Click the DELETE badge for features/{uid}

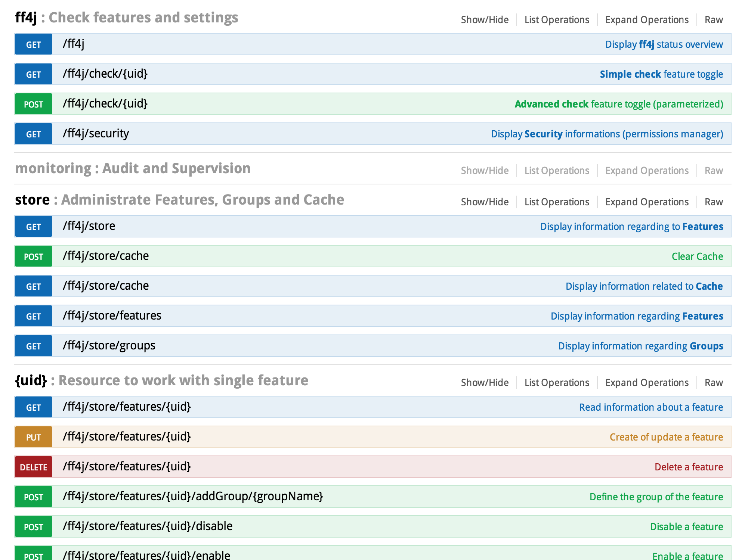tap(33, 467)
